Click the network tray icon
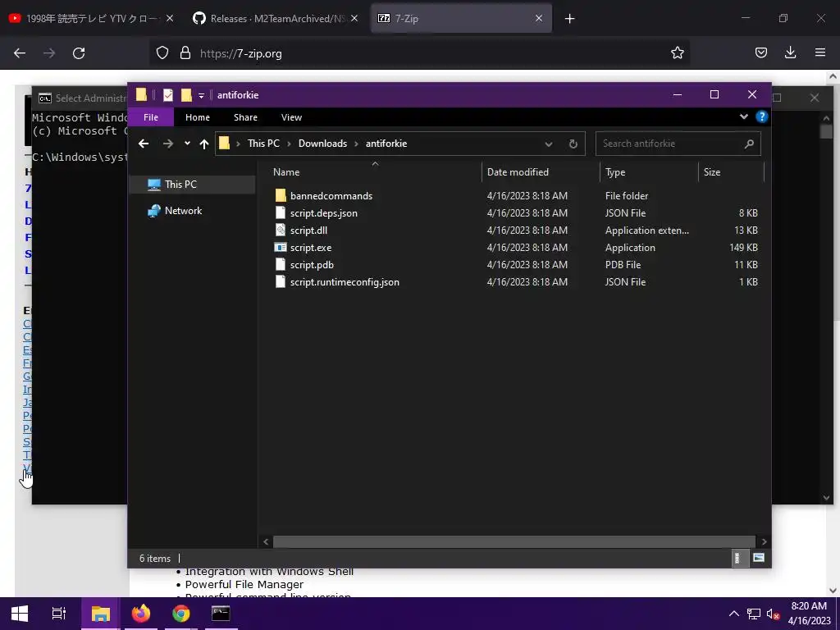This screenshot has height=630, width=840. pyautogui.click(x=754, y=614)
